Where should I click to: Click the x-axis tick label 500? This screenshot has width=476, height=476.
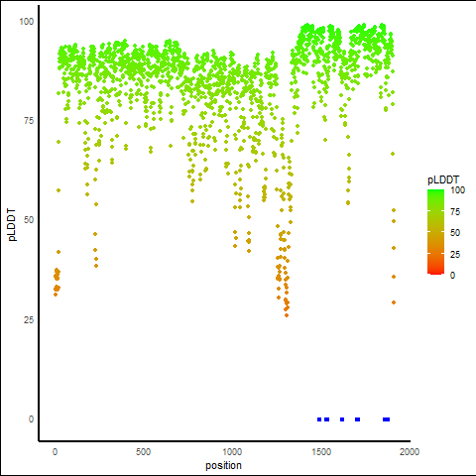[x=143, y=452]
